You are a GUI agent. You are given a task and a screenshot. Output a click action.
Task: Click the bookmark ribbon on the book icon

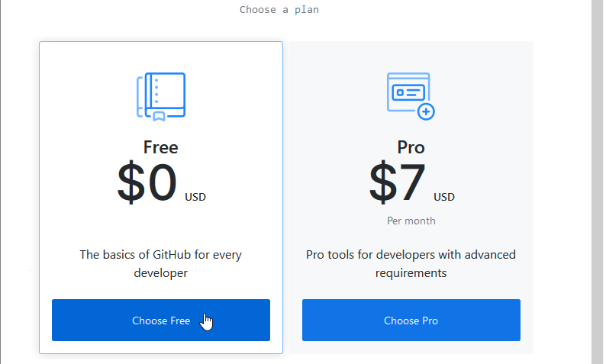coord(158,116)
